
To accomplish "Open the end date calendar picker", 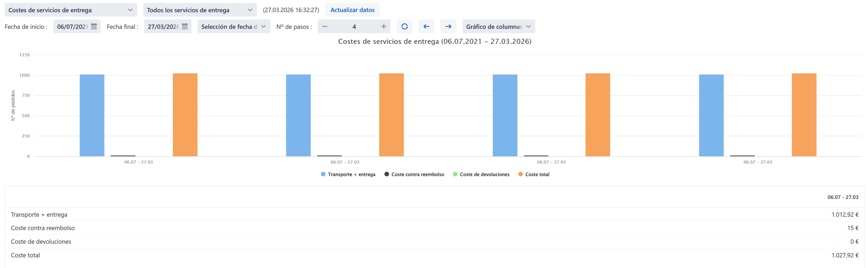I will coord(185,27).
